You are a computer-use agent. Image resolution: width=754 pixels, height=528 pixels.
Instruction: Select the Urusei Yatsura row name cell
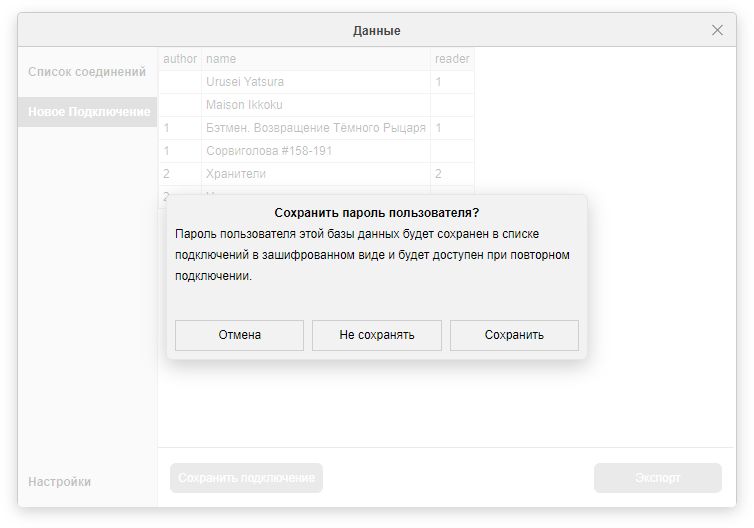click(245, 82)
